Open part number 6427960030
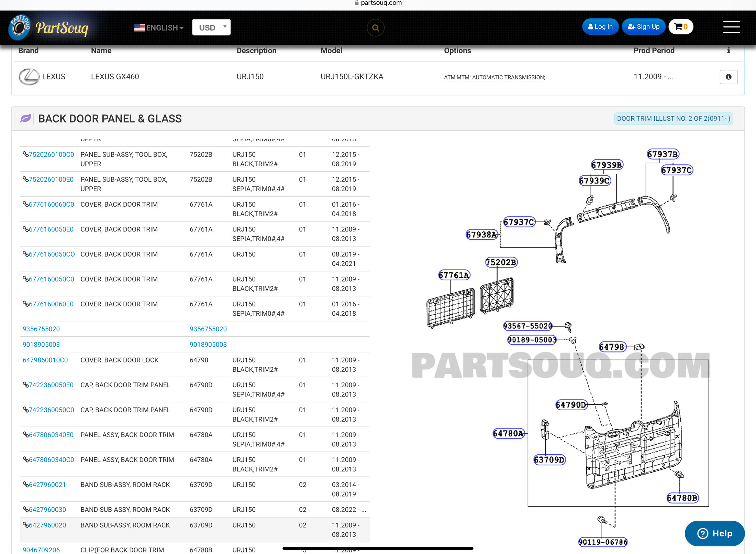 coord(47,509)
